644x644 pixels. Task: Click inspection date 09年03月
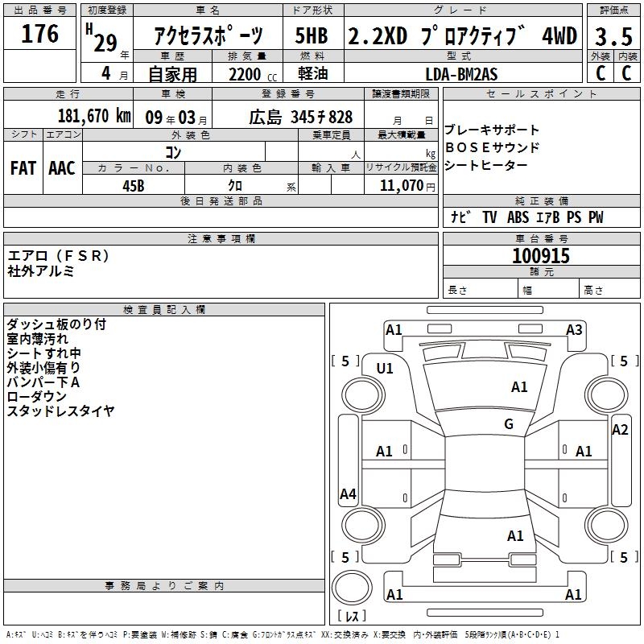(175, 118)
